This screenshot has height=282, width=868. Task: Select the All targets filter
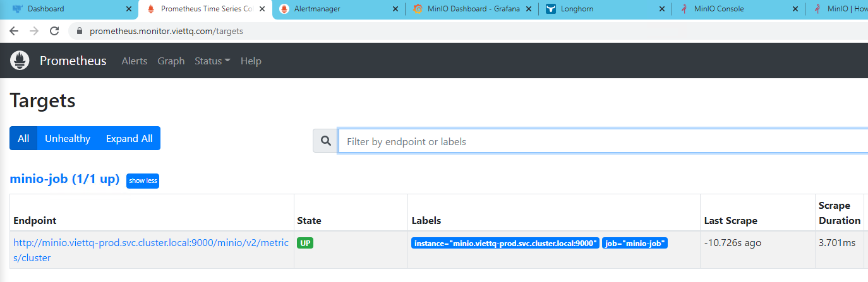(x=23, y=139)
